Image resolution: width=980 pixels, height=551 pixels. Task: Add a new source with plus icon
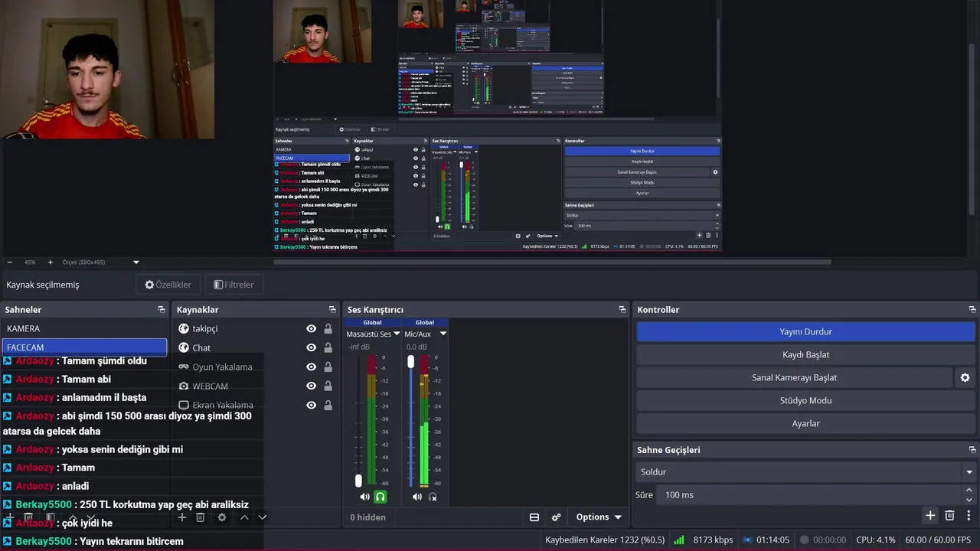coord(182,517)
